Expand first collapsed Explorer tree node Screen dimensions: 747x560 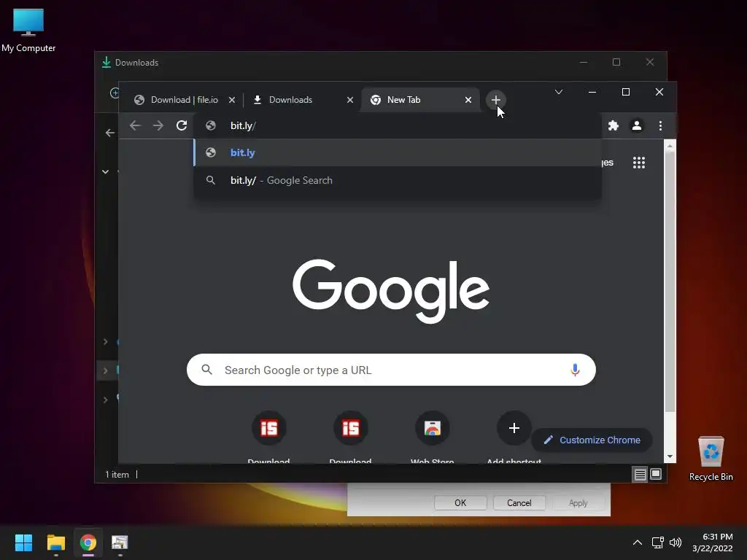tap(105, 342)
